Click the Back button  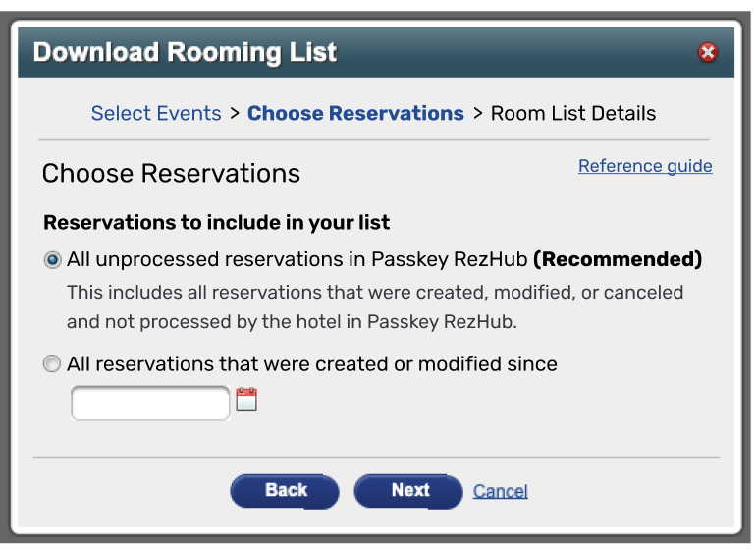coord(285,491)
